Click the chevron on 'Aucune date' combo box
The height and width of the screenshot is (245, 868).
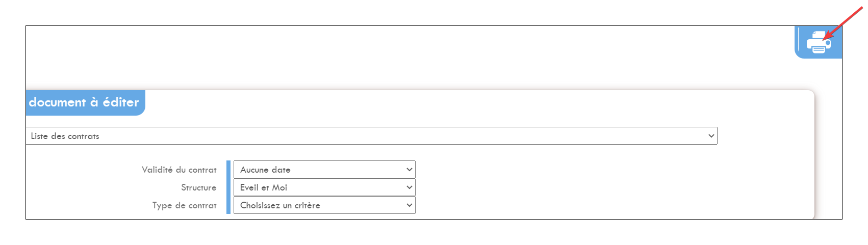point(409,170)
